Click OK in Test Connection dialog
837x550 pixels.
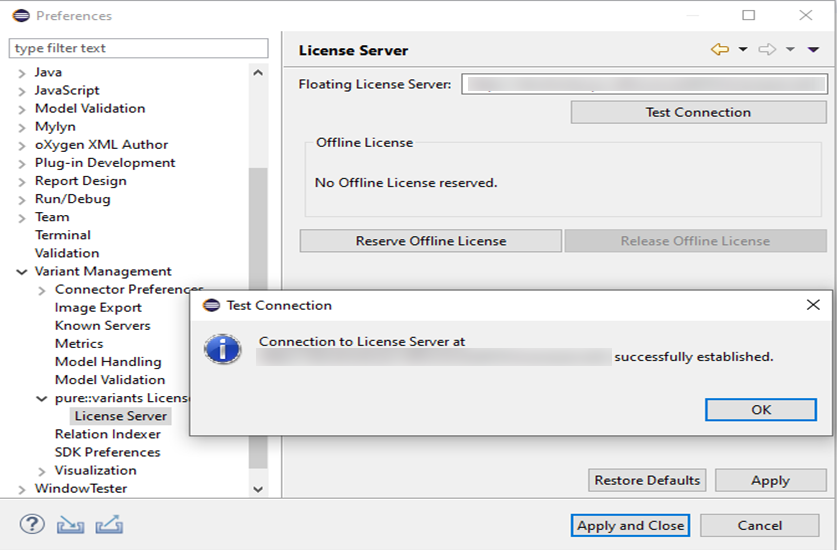tap(761, 410)
